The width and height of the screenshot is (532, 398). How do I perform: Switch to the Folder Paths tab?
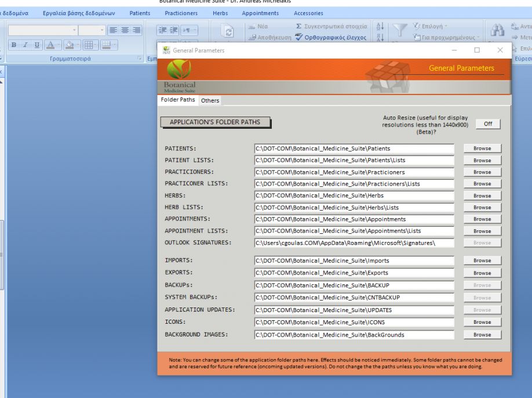click(x=178, y=100)
